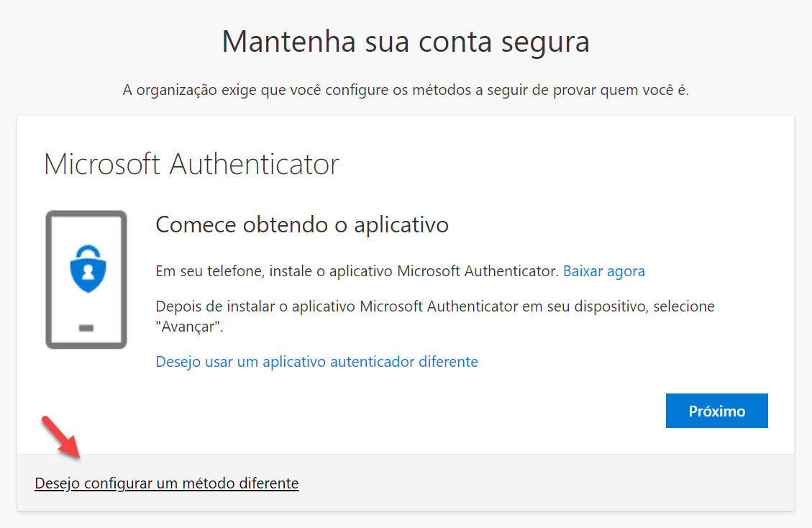This screenshot has height=528, width=812.
Task: Click the "Comece obtendo o aplicativo" heading
Action: pos(302,224)
